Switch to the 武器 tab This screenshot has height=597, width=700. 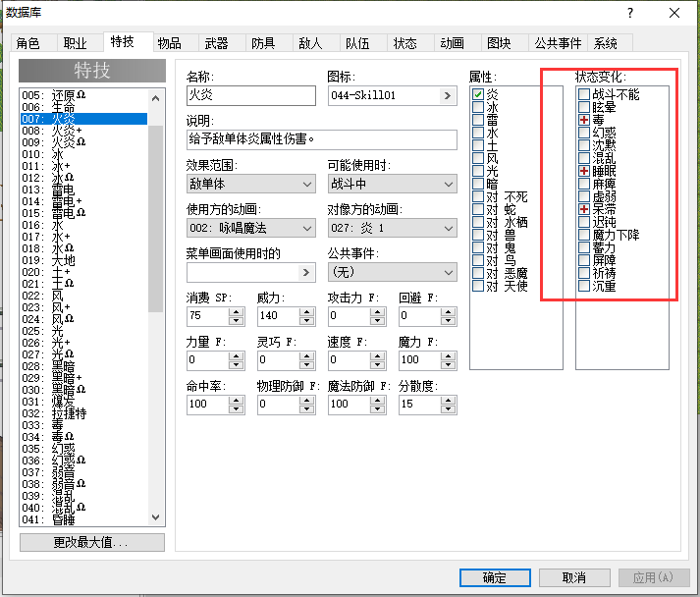217,43
